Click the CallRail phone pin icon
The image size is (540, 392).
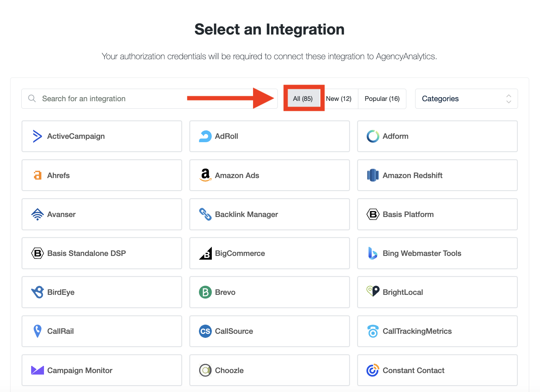38,331
